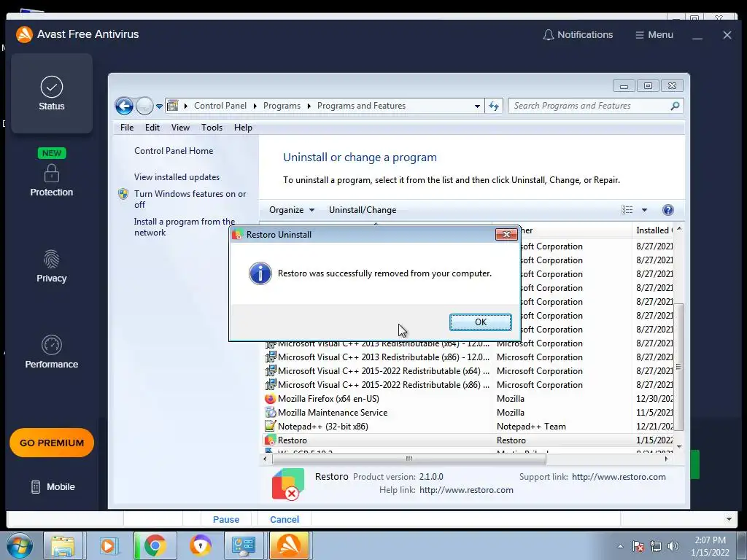Open Avast hamburger Menu

click(x=654, y=35)
